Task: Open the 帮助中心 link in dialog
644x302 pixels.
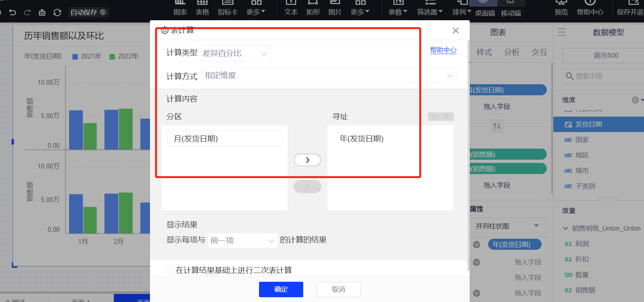Action: tap(443, 50)
